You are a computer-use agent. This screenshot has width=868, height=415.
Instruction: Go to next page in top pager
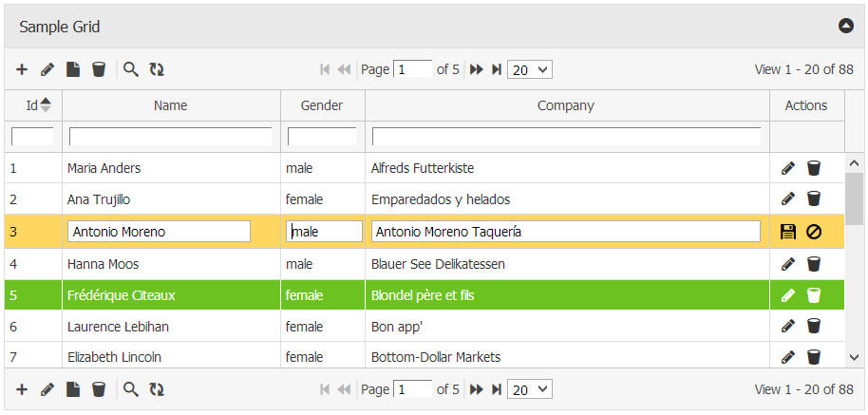tap(477, 69)
